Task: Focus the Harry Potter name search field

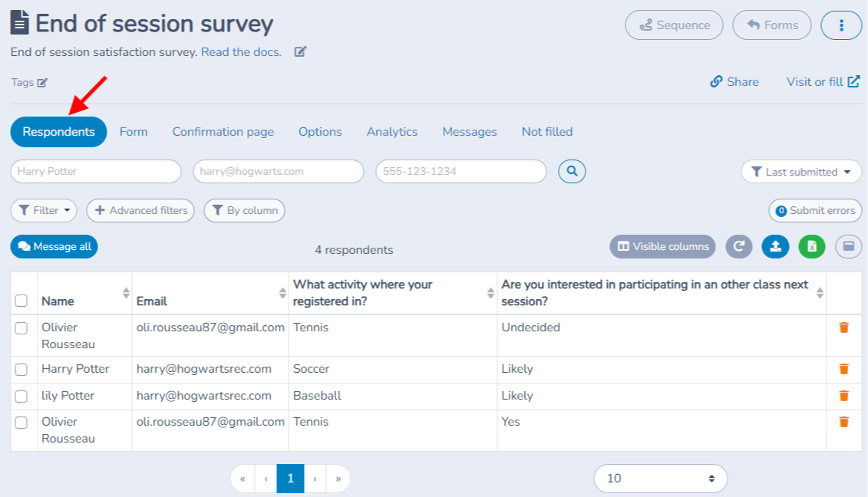Action: pos(96,172)
